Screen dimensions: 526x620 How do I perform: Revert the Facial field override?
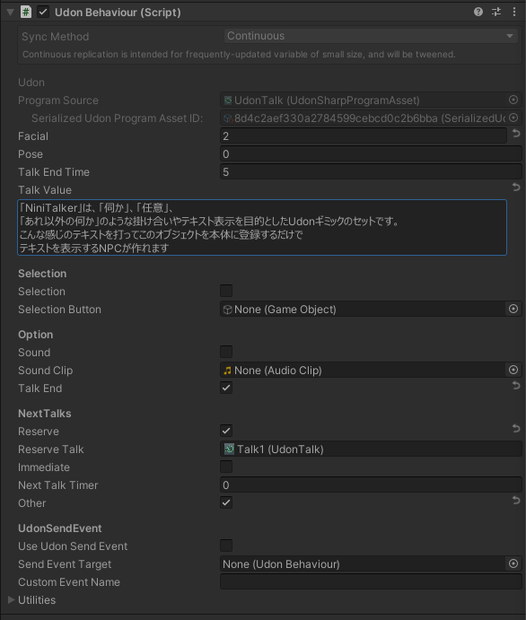pyautogui.click(x=516, y=134)
